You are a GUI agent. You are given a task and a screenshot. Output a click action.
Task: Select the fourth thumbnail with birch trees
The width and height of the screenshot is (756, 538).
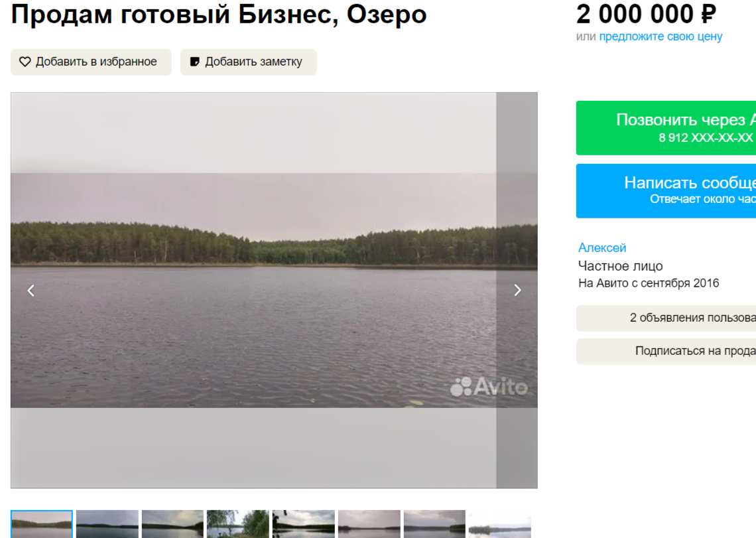(237, 524)
